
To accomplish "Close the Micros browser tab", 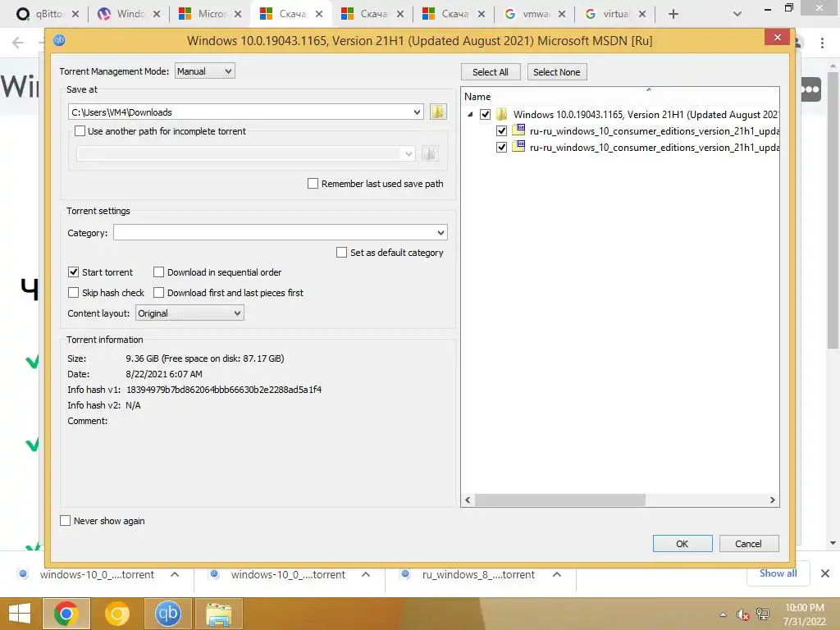I will [x=238, y=14].
